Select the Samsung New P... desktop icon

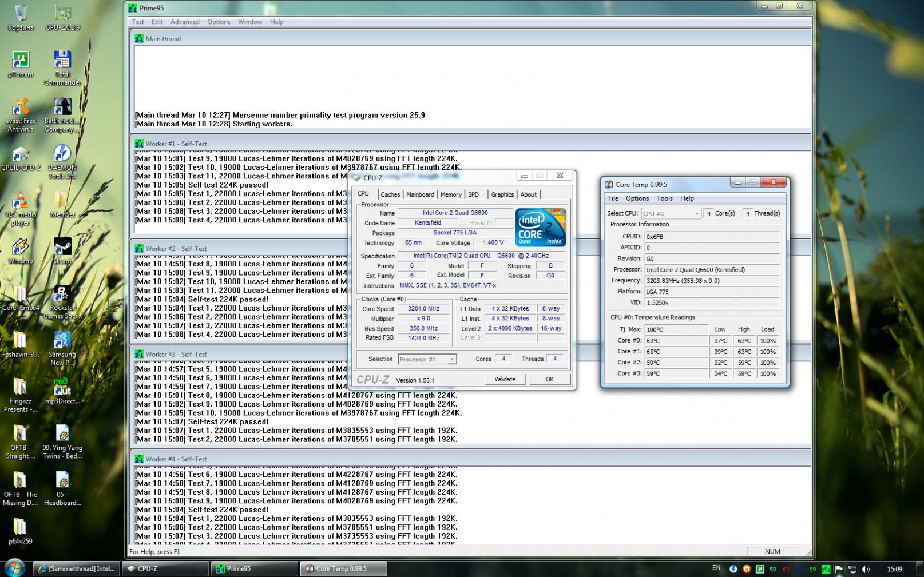(62, 349)
